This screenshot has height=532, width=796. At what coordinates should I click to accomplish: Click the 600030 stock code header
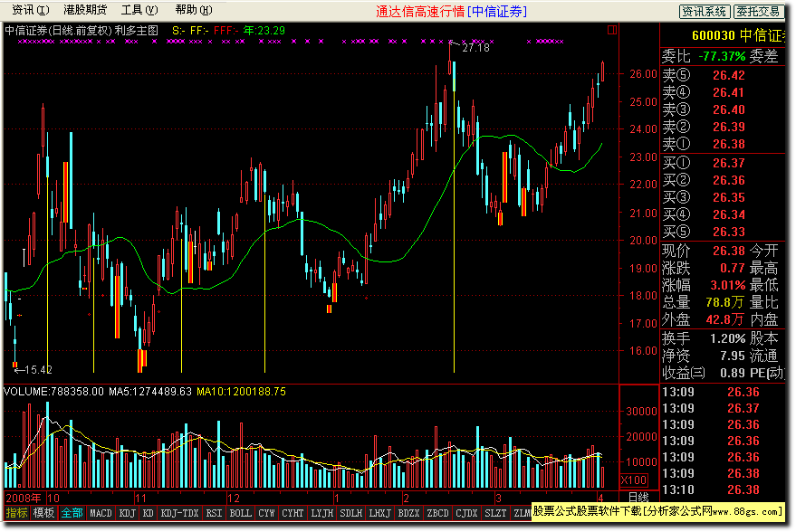pos(714,35)
